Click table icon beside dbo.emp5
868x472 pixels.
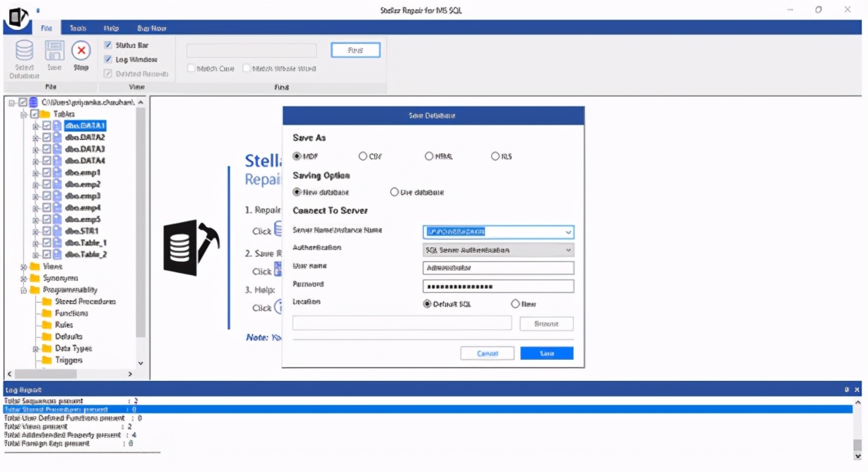coord(57,219)
